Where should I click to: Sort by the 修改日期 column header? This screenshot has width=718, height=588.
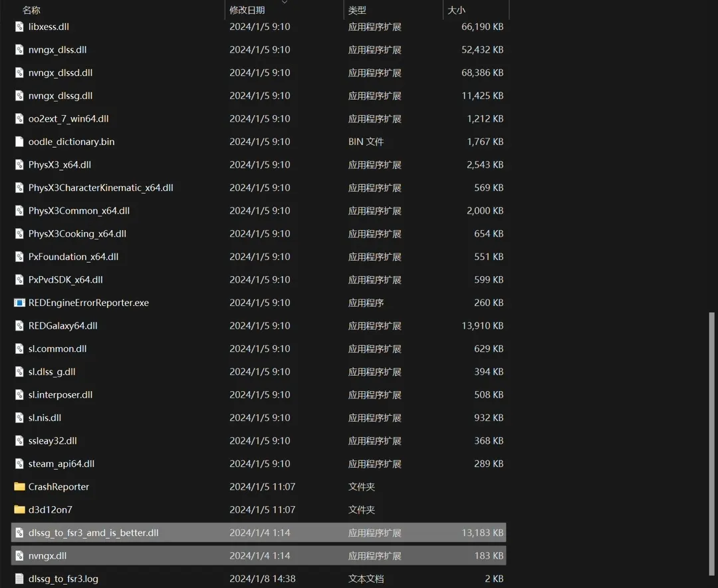click(x=247, y=10)
